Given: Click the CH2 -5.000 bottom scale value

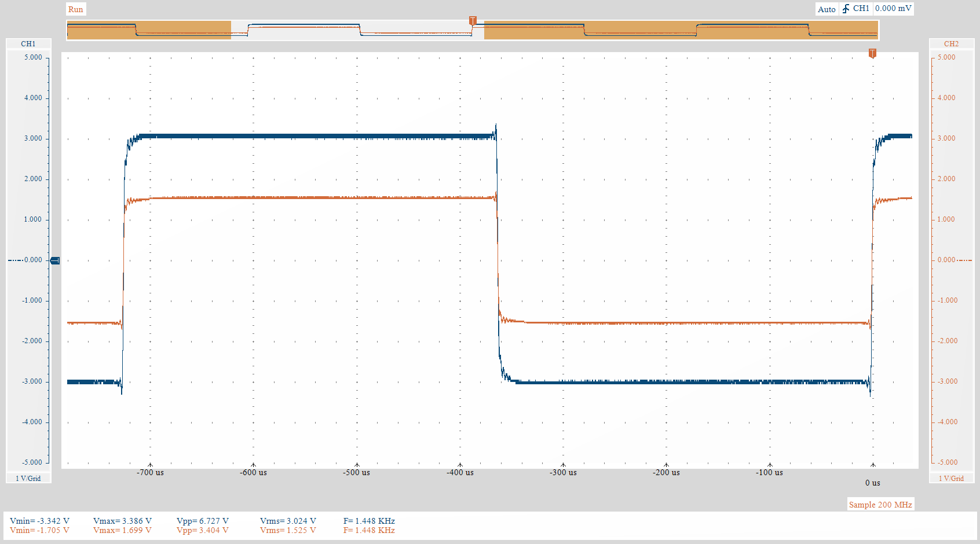Looking at the screenshot, I should [x=948, y=462].
